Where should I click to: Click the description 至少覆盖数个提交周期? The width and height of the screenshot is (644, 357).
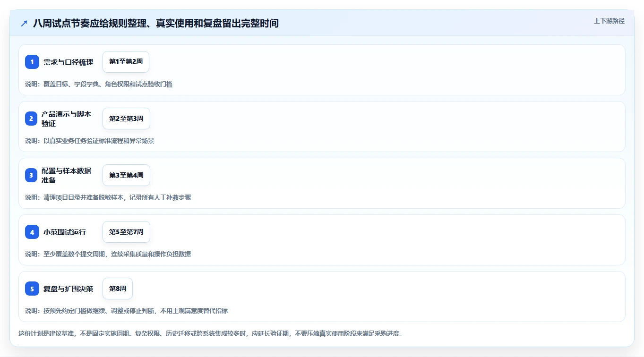tap(74, 254)
